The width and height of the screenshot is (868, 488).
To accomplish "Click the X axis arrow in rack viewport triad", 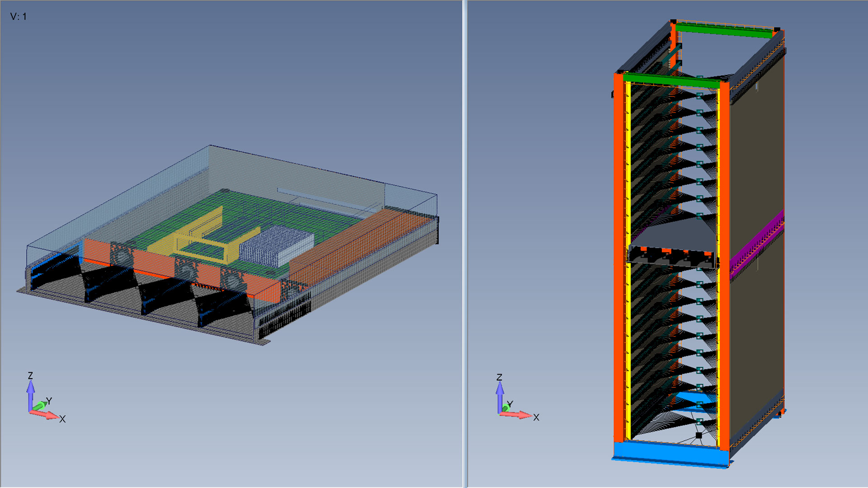I will (x=517, y=414).
